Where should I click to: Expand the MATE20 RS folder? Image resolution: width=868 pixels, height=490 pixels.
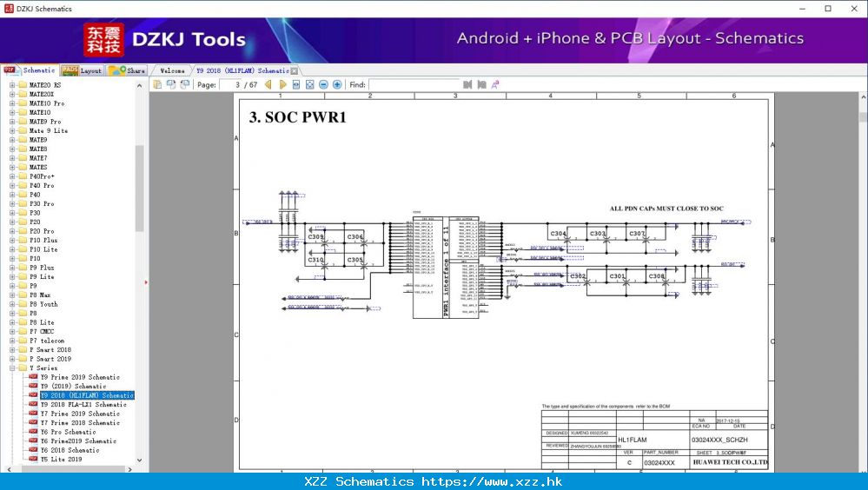(12, 85)
